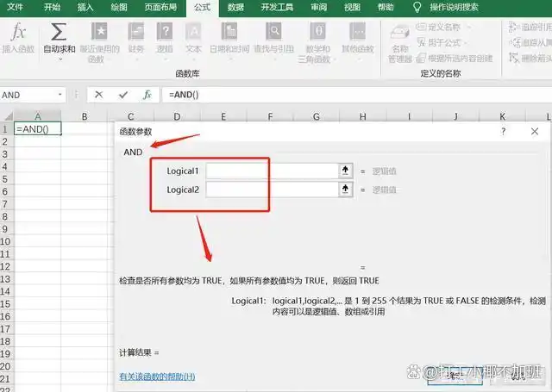Click the collapse-dialog arrow beside Logical2
552x392 pixels.
click(x=345, y=190)
